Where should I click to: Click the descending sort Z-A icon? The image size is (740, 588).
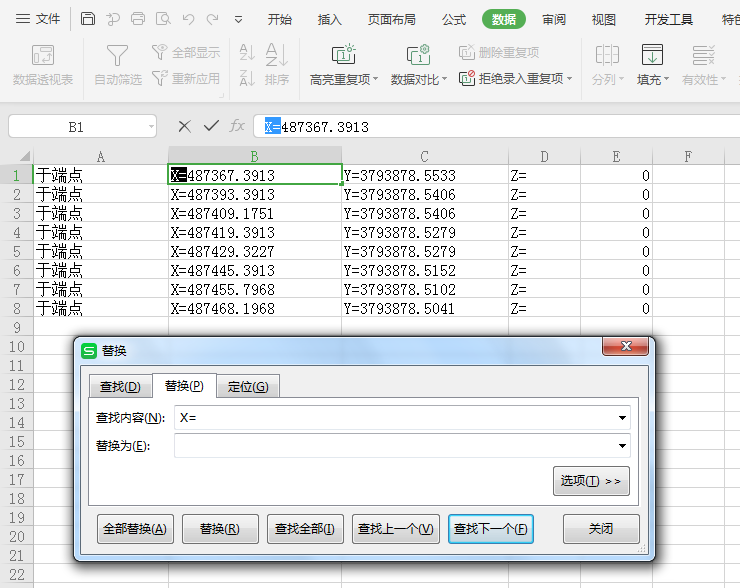[247, 78]
